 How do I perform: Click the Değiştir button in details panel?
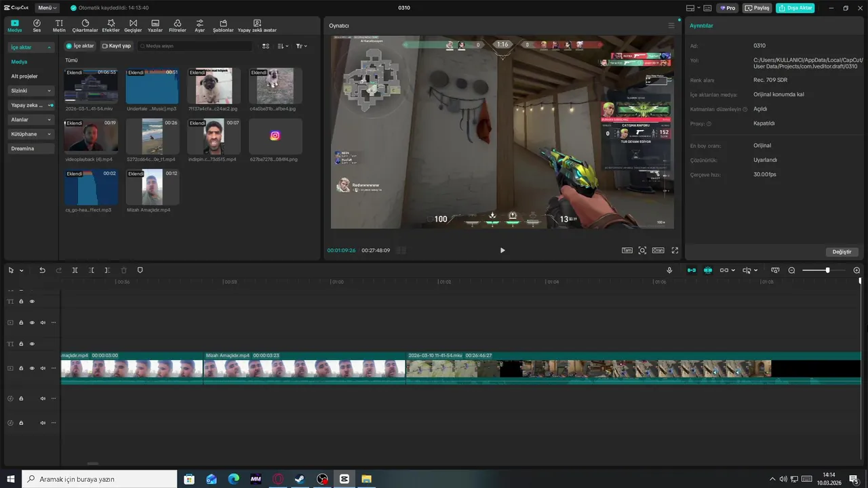coord(842,251)
